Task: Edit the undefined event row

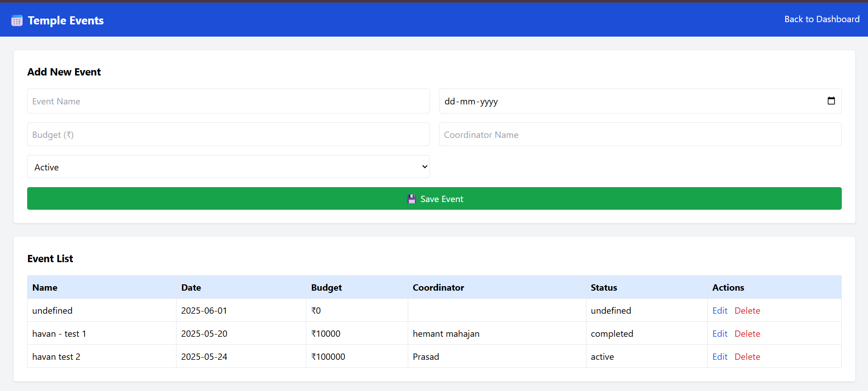Action: click(x=720, y=311)
